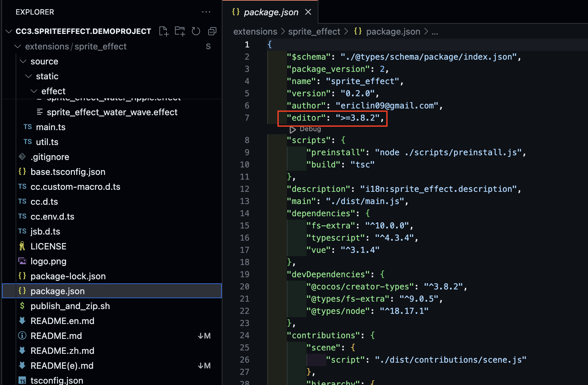Click the sprite_effect breadcrumb segment
The width and height of the screenshot is (588, 385).
314,32
